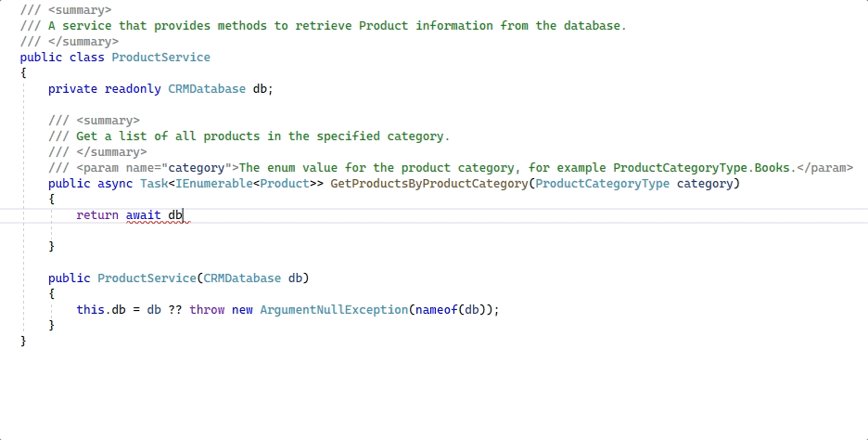Click the throw keyword

tap(207, 310)
